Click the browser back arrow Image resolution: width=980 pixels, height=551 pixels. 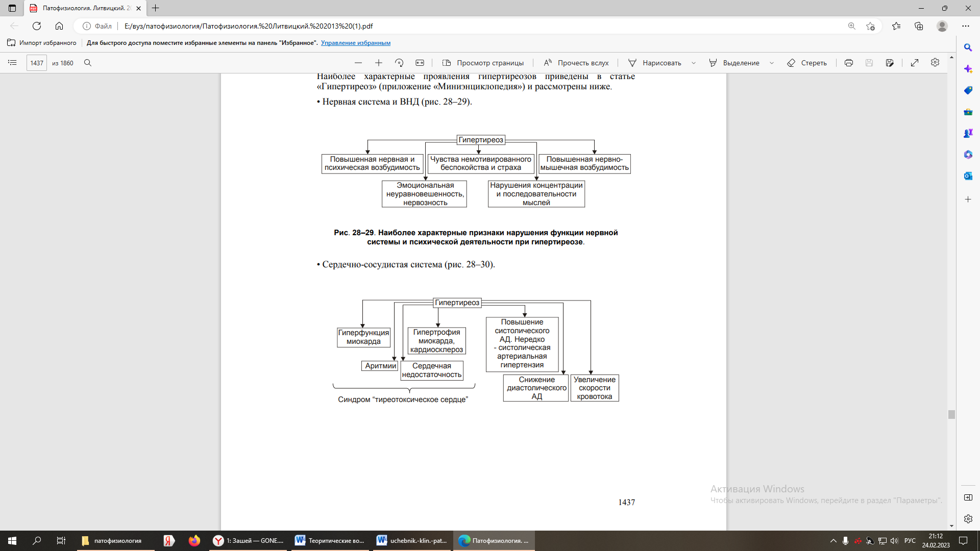pyautogui.click(x=14, y=26)
